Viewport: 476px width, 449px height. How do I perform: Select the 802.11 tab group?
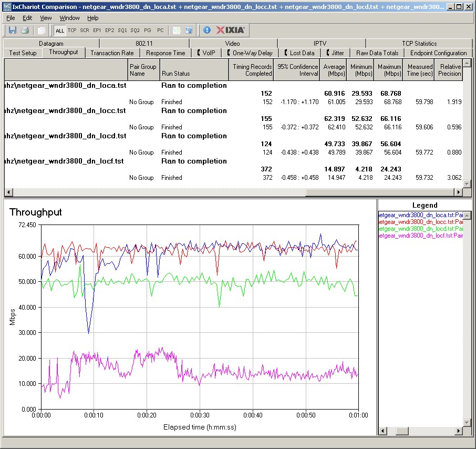[x=144, y=44]
